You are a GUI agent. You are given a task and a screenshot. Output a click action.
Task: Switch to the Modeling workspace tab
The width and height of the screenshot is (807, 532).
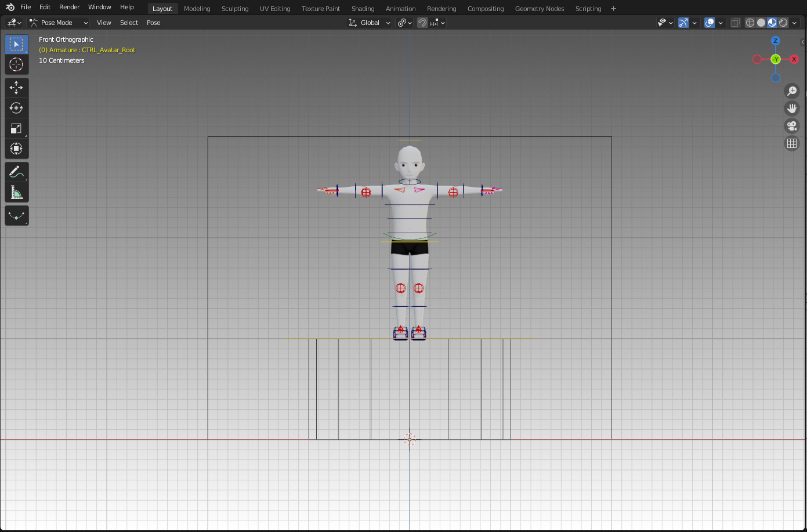point(197,9)
